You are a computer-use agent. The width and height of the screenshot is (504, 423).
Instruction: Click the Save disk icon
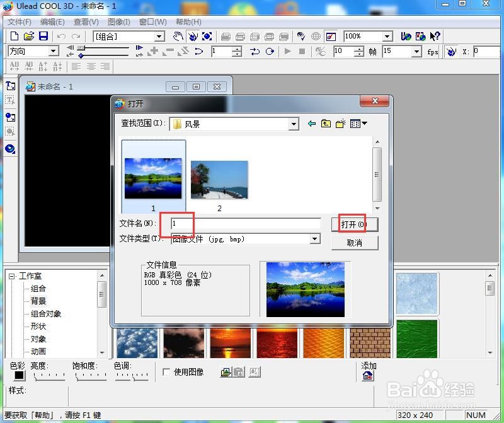[x=43, y=36]
